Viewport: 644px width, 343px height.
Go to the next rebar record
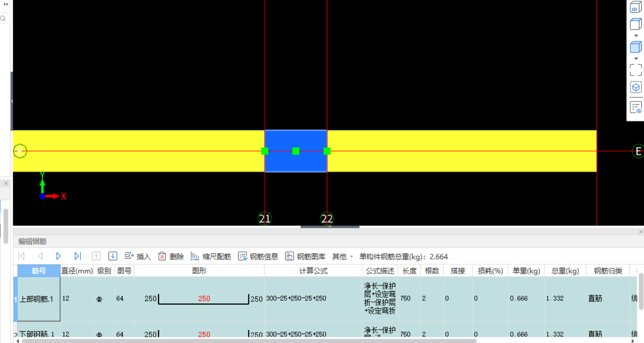[x=58, y=256]
